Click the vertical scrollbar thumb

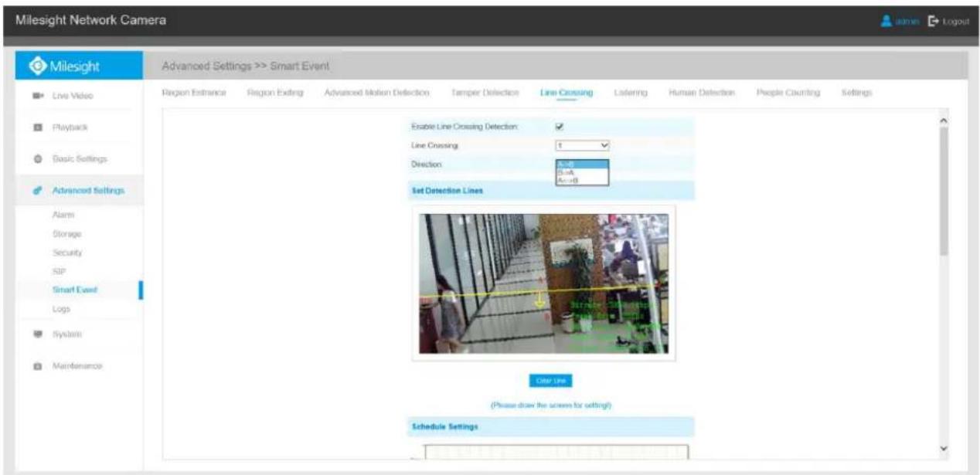click(943, 190)
